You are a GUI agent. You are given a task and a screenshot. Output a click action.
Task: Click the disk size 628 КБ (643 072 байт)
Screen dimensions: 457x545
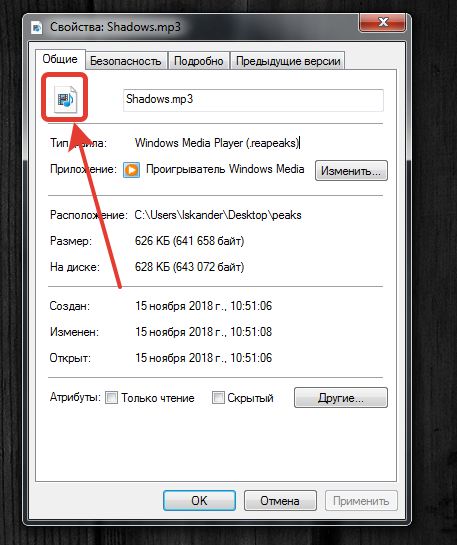point(189,267)
